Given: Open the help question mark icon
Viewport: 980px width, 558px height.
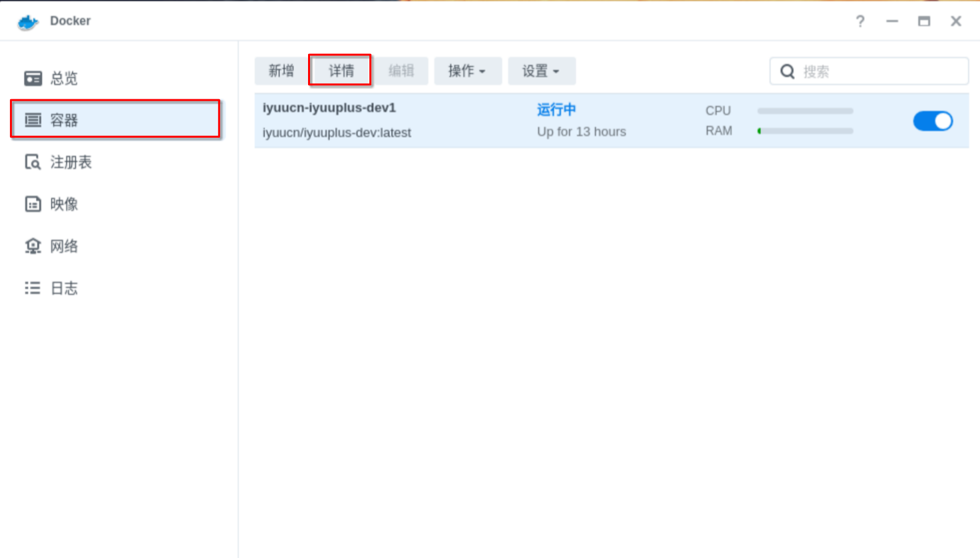Looking at the screenshot, I should point(860,21).
